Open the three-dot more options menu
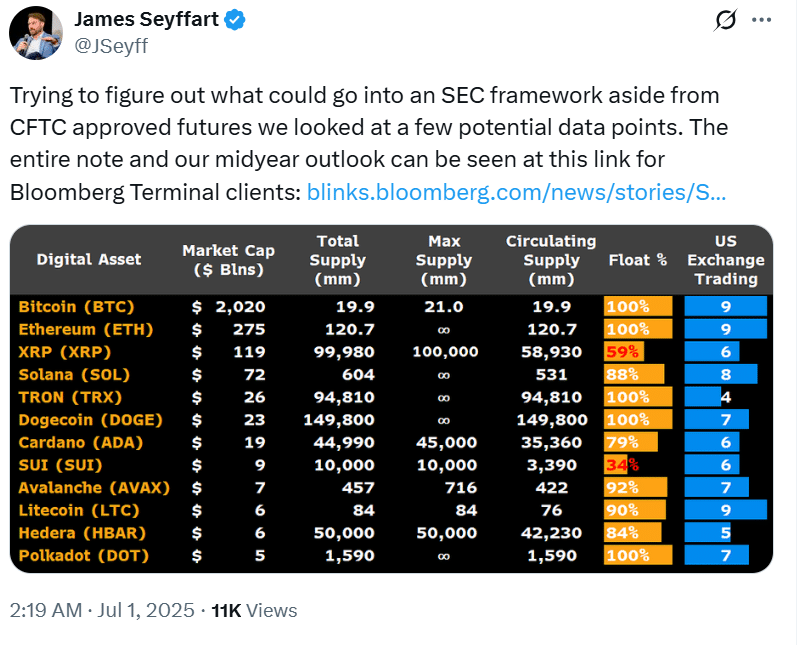The width and height of the screenshot is (802, 645). (x=762, y=20)
